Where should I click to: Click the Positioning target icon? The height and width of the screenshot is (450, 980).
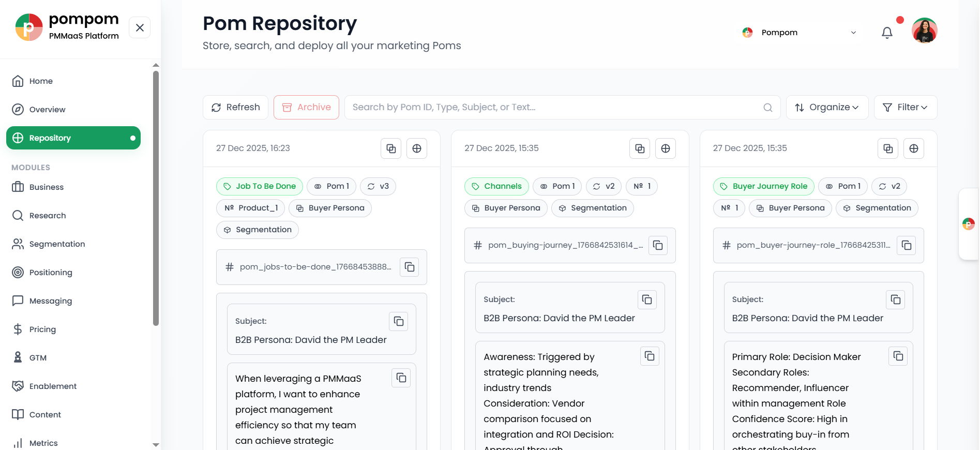pos(18,273)
